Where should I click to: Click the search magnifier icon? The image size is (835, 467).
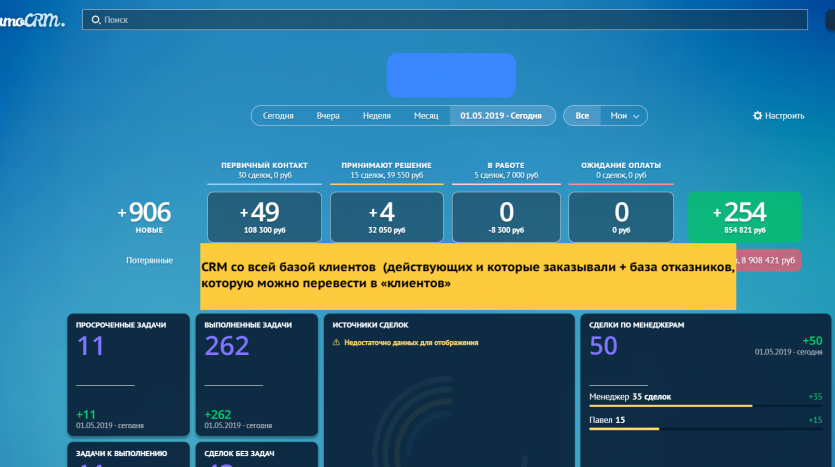tap(95, 20)
